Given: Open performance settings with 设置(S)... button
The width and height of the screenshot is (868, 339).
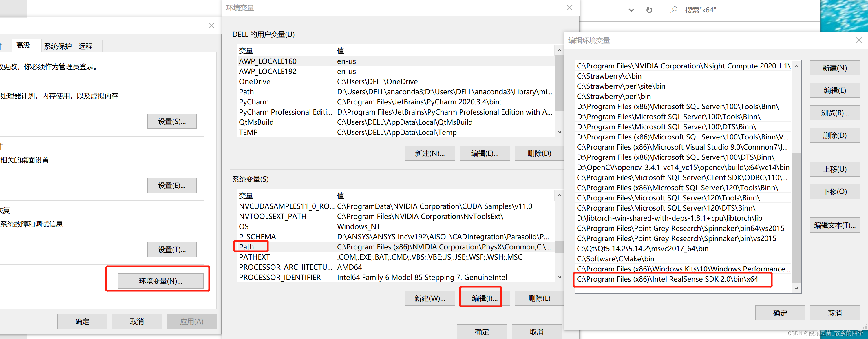Looking at the screenshot, I should pyautogui.click(x=172, y=122).
